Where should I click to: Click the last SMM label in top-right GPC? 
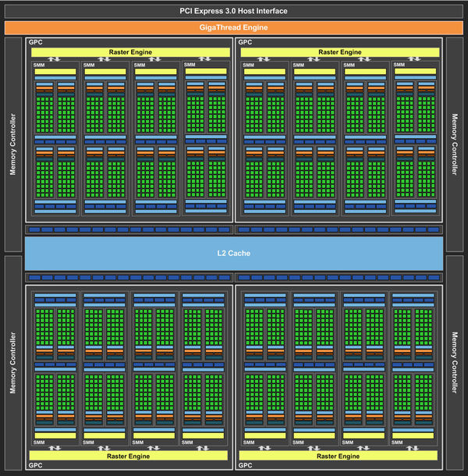(399, 65)
